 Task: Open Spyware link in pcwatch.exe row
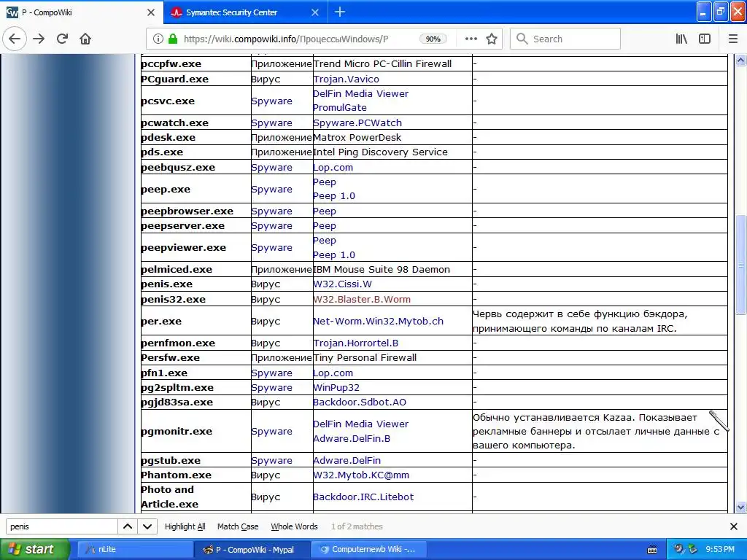tap(271, 122)
